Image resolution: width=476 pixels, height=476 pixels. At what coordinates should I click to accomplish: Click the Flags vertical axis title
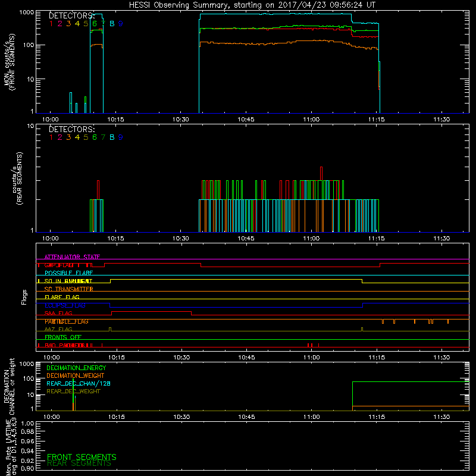24,297
